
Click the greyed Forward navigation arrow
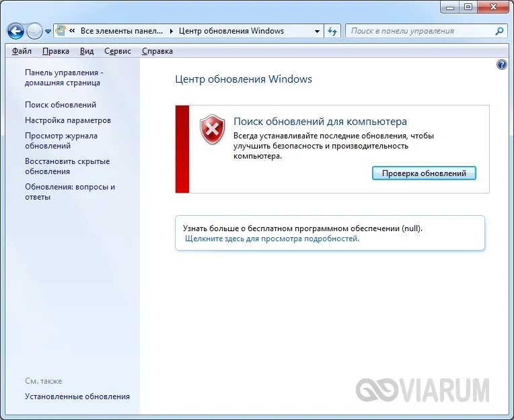click(x=34, y=32)
